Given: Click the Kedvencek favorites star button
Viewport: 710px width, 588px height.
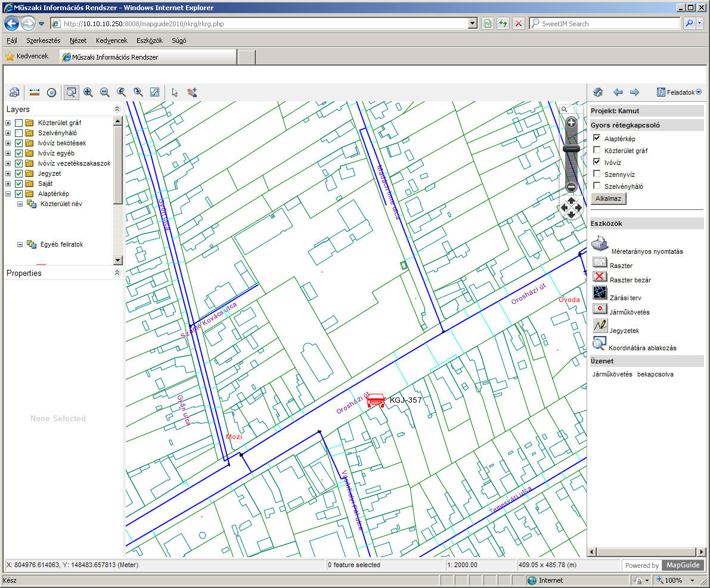Looking at the screenshot, I should 27,57.
